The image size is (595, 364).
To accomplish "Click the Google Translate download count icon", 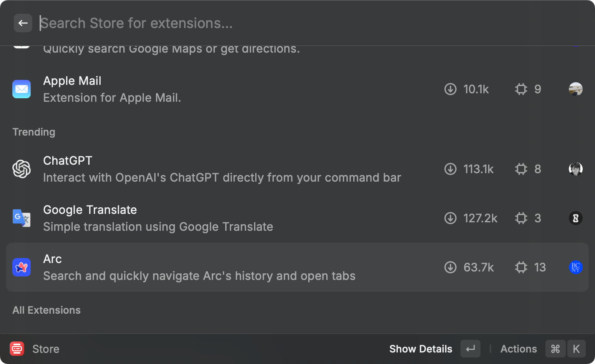I will click(x=450, y=218).
